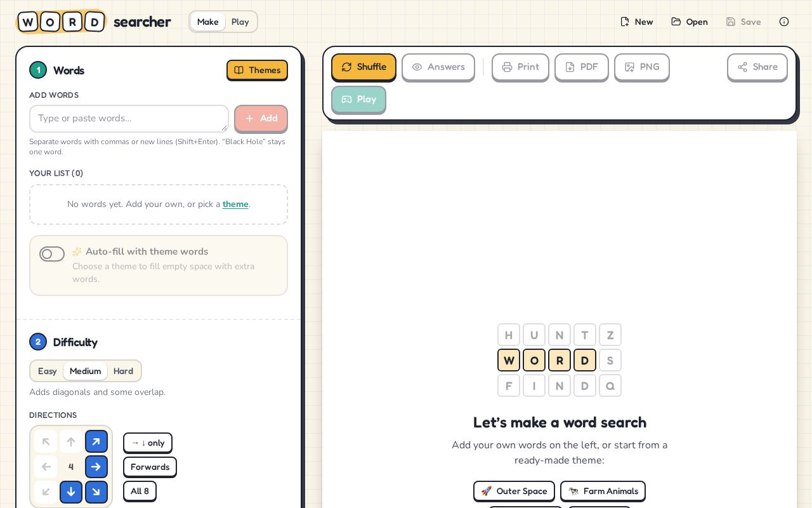The image size is (812, 508).
Task: Apply the '→ ↓ only' directions preset
Action: 148,443
